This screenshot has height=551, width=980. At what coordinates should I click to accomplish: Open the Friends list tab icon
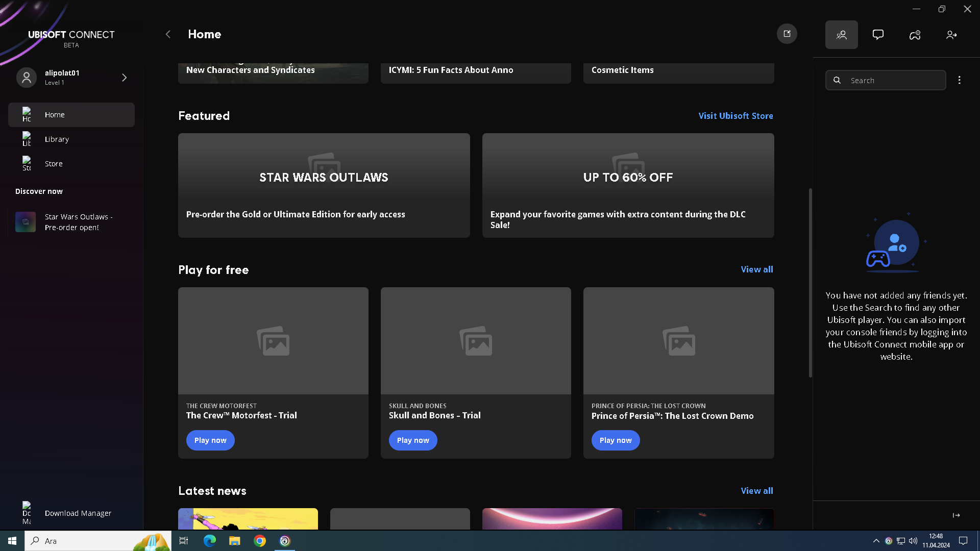[x=841, y=35]
